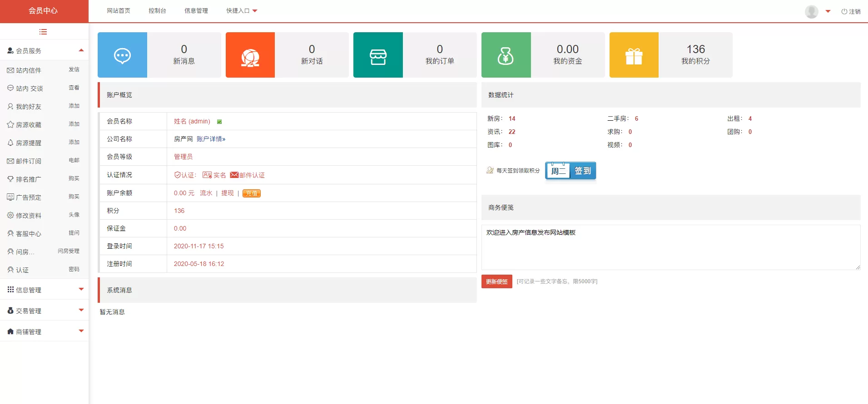
Task: Click the money bag funds icon
Action: [506, 55]
